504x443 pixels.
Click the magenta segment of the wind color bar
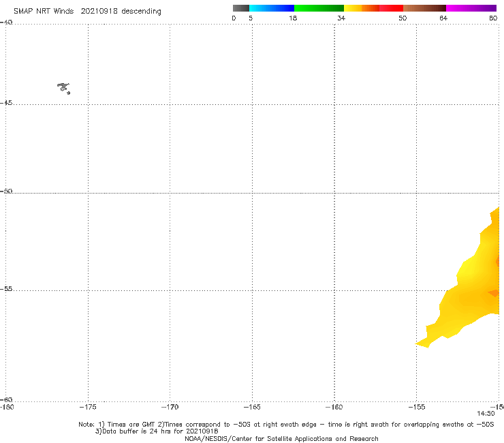click(x=471, y=8)
